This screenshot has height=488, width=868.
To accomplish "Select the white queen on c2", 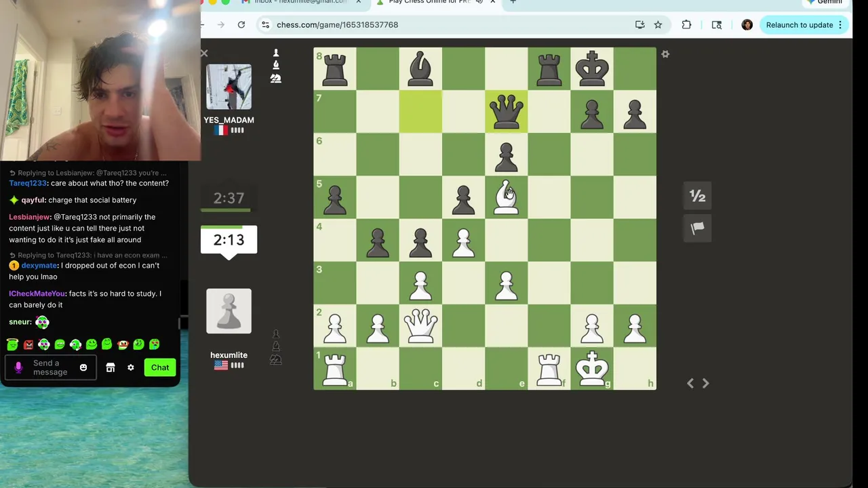I will 420,325.
